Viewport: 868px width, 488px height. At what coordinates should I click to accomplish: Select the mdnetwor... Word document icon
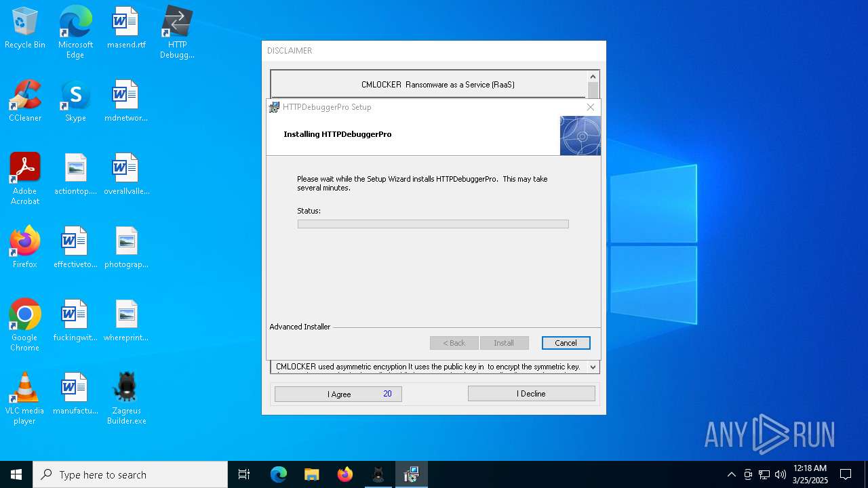[126, 102]
